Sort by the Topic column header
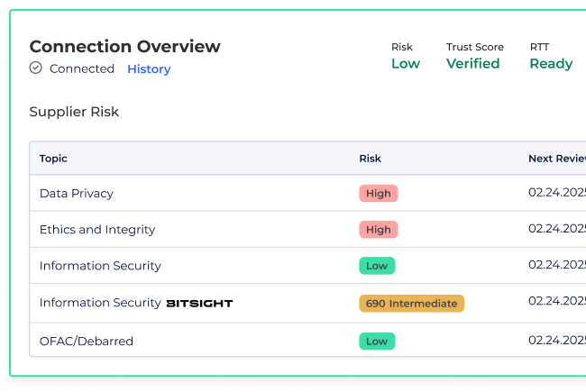 (x=53, y=159)
